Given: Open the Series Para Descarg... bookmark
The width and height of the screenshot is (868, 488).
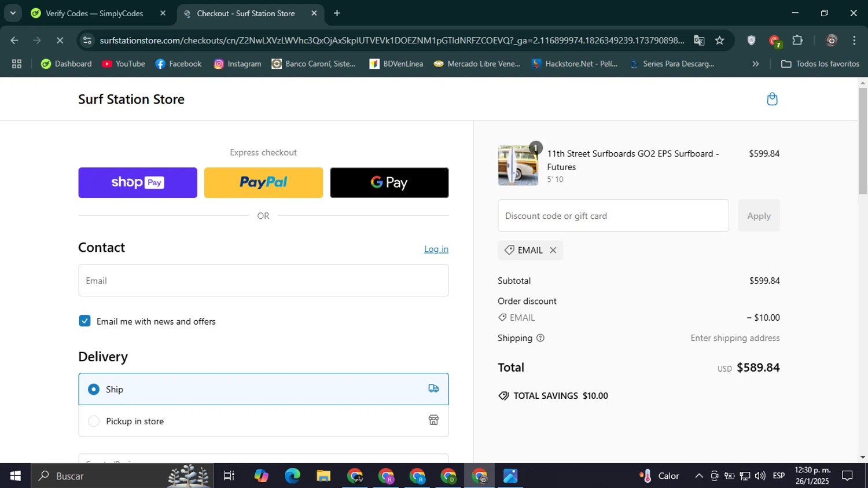Looking at the screenshot, I should point(672,64).
